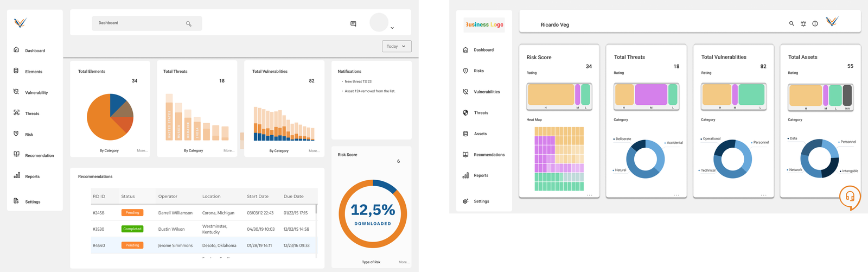Click green L rating bar in right Total Vulnerablities
The height and width of the screenshot is (272, 868).
751,94
